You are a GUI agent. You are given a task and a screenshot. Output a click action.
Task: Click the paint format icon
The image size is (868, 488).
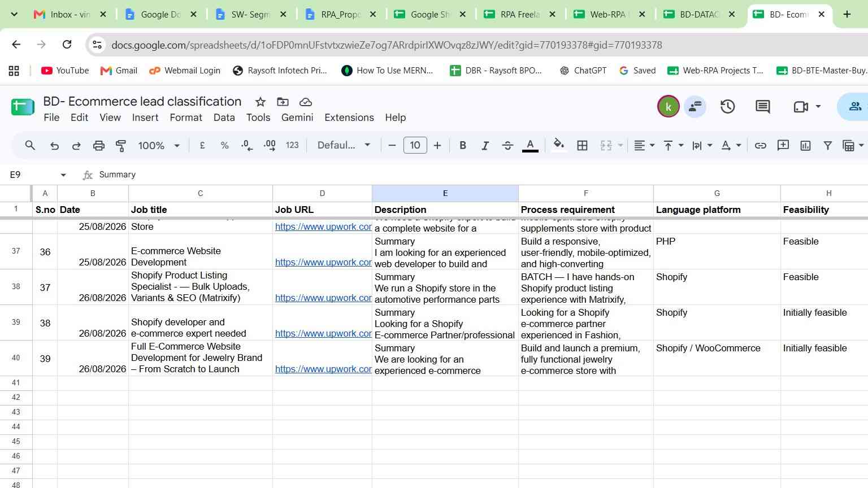(x=121, y=146)
